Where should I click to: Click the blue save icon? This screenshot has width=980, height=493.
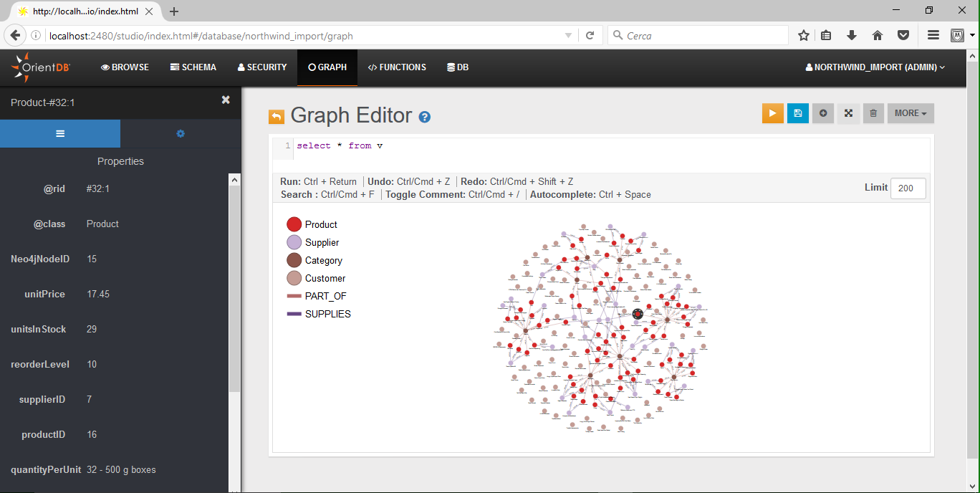click(x=798, y=113)
